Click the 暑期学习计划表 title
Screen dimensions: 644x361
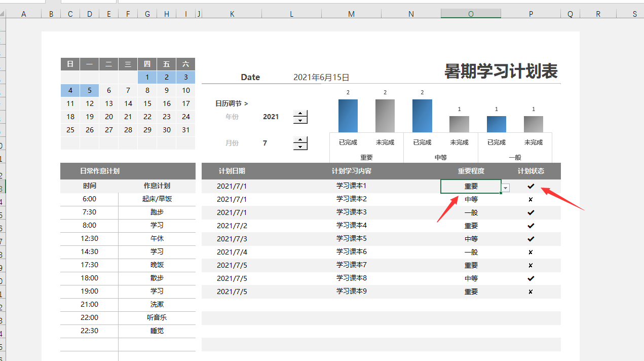(501, 71)
